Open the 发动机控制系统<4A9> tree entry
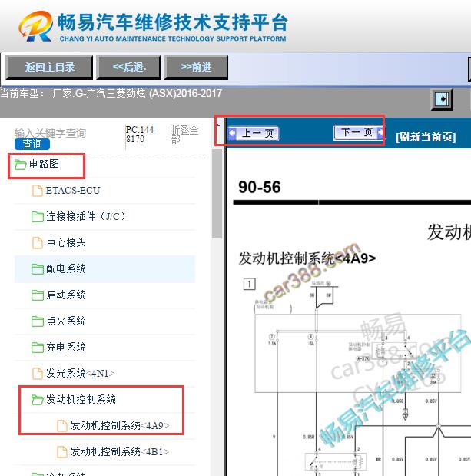Image resolution: width=471 pixels, height=476 pixels. click(x=120, y=425)
